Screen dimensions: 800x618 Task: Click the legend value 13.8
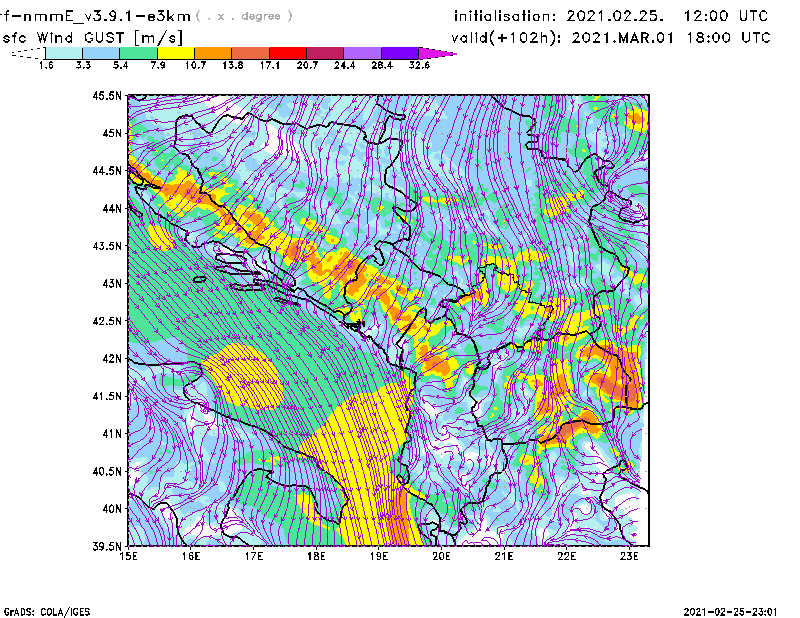pyautogui.click(x=233, y=65)
